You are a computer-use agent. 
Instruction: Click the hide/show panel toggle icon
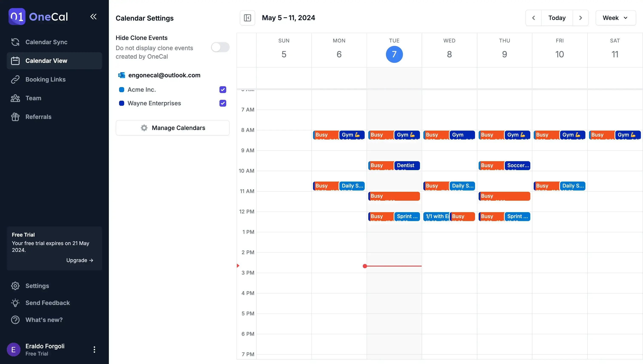click(x=247, y=18)
